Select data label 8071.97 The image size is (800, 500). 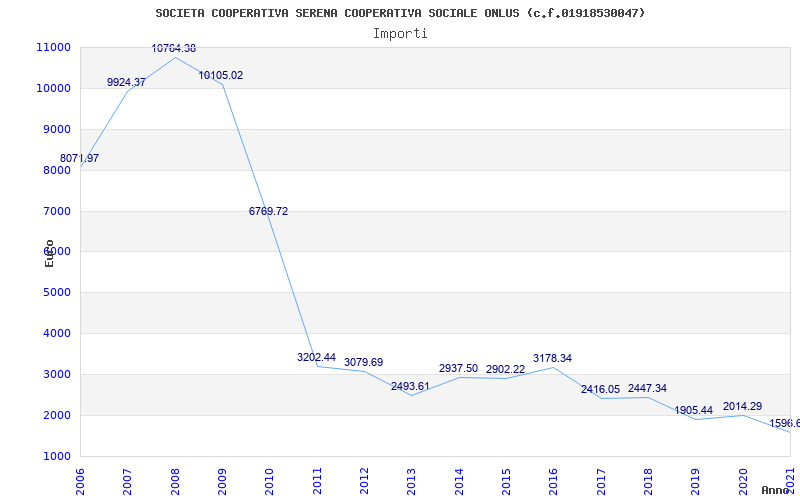[80, 158]
